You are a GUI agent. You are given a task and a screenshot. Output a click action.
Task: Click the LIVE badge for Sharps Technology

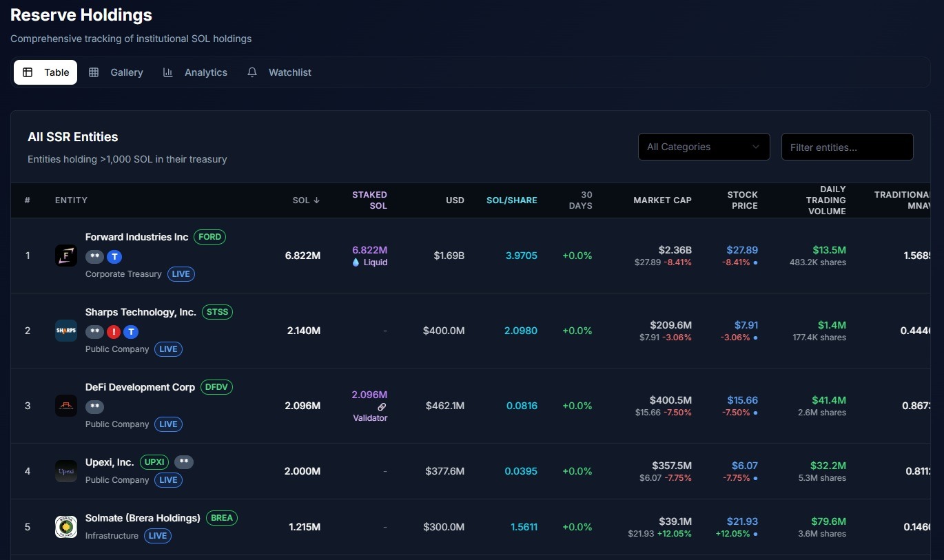pos(168,349)
